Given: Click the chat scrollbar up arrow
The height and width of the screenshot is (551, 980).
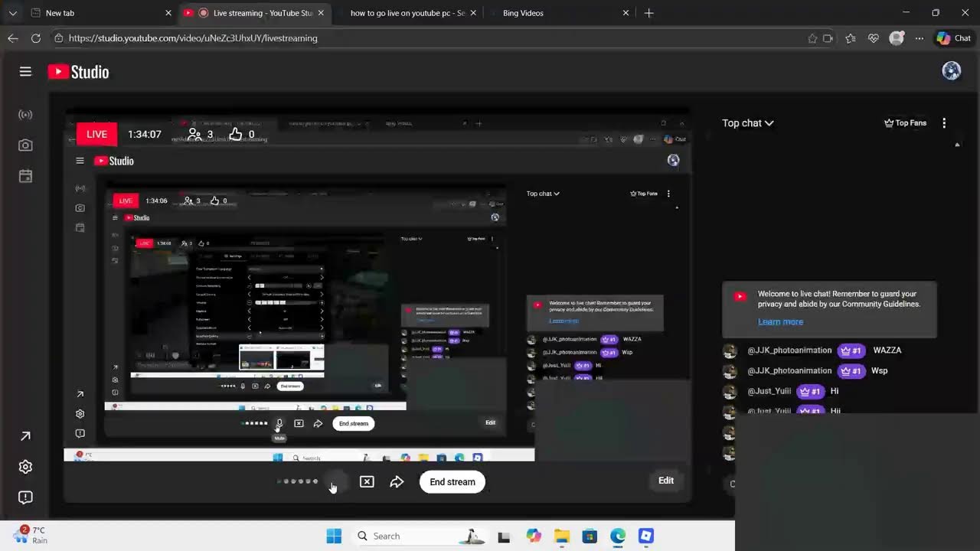Looking at the screenshot, I should pyautogui.click(x=957, y=145).
